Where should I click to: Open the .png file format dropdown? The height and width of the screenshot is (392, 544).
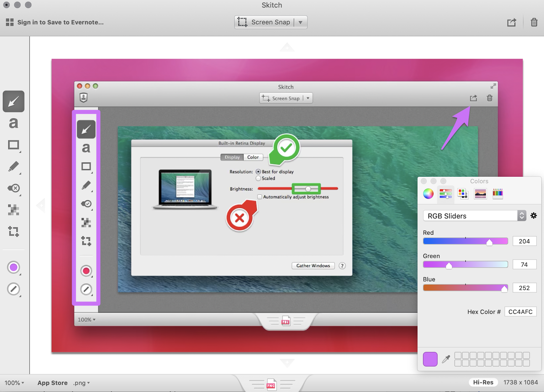[x=81, y=383]
